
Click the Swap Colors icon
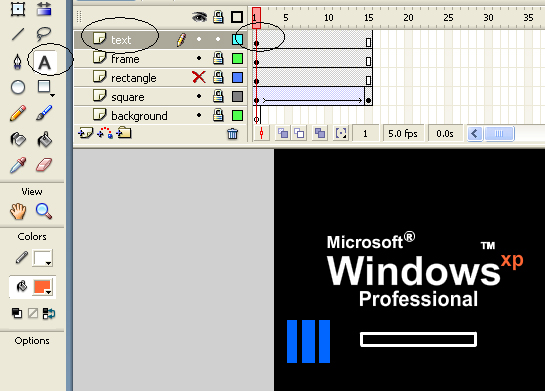(x=49, y=313)
